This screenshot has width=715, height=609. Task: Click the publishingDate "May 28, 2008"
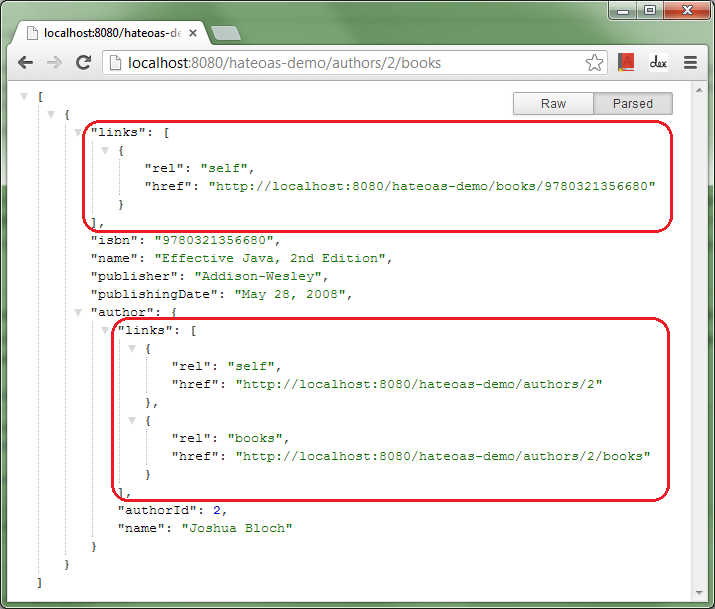[290, 294]
